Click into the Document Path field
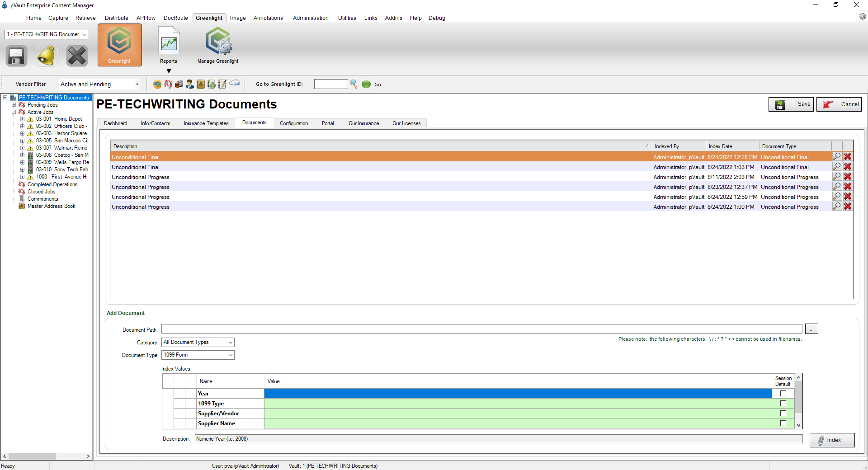The image size is (868, 470). click(482, 329)
